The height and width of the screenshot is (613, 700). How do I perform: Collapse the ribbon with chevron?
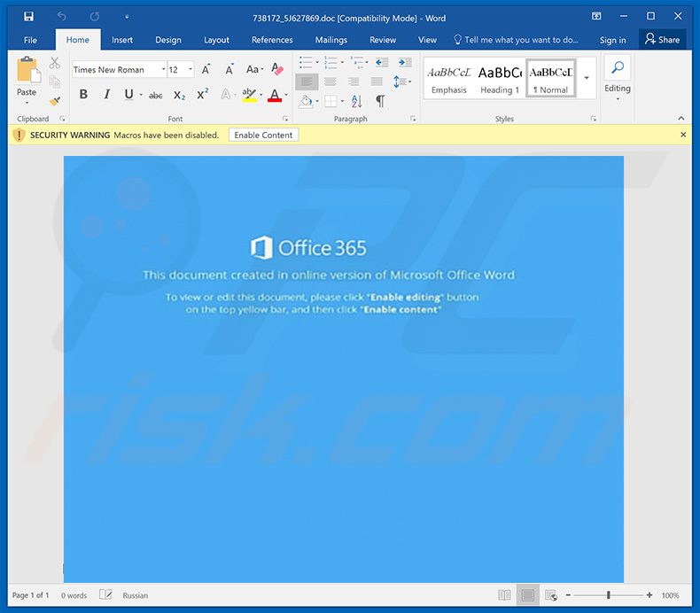click(681, 119)
